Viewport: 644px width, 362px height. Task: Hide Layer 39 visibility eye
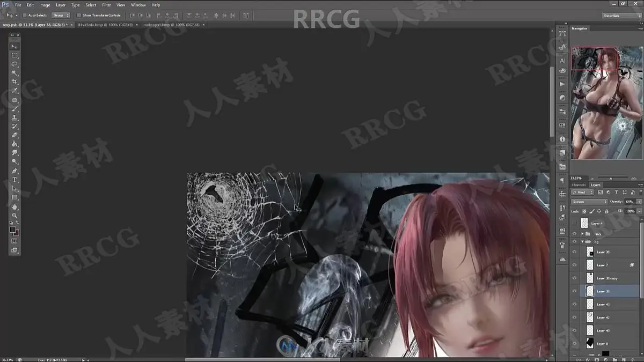click(574, 252)
